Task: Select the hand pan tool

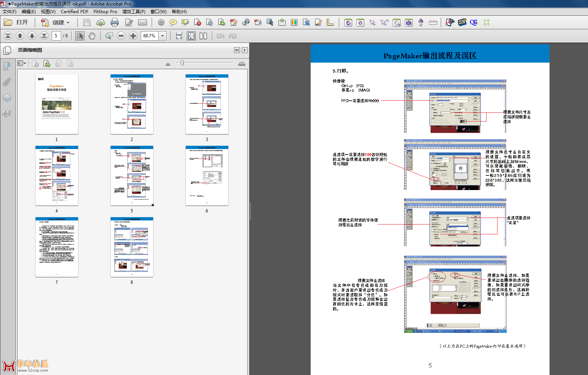Action: pos(92,36)
